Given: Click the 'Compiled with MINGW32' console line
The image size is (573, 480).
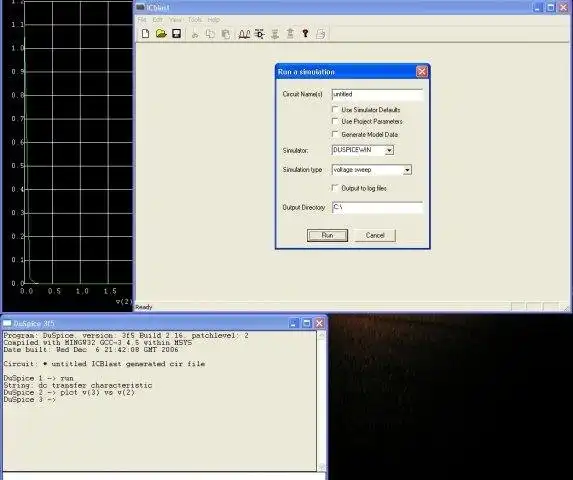Looking at the screenshot, I should tap(98, 343).
